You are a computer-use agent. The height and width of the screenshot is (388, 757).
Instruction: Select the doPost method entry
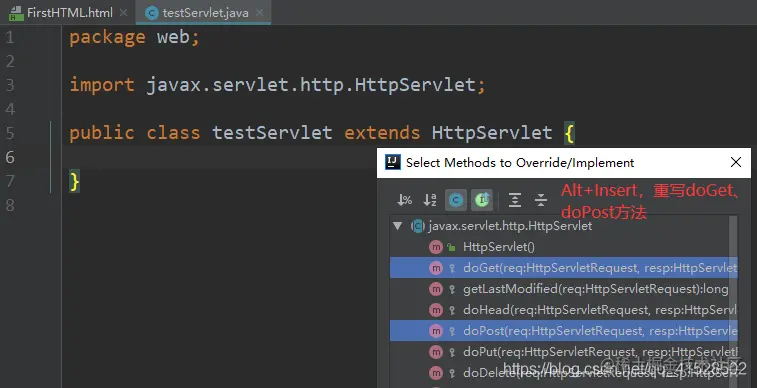(563, 331)
